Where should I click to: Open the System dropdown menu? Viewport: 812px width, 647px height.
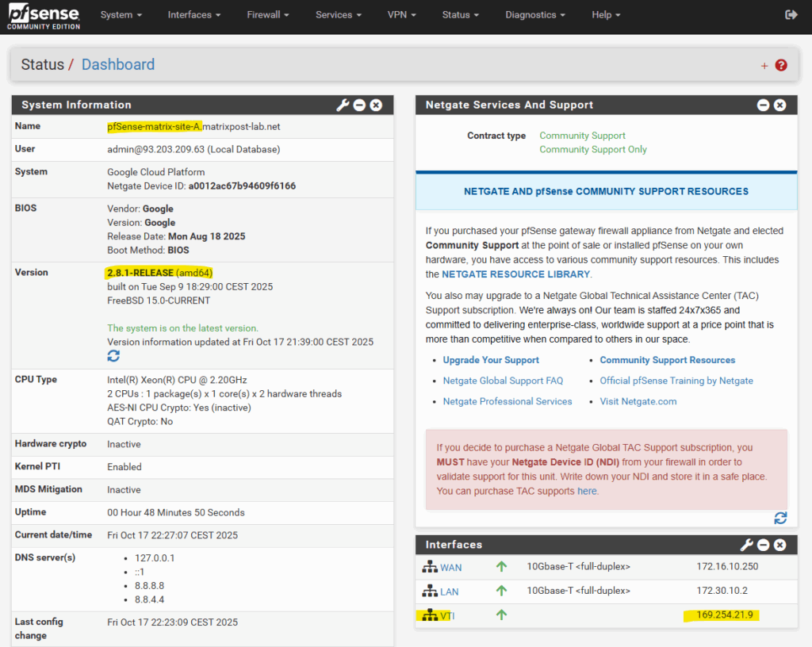pyautogui.click(x=121, y=15)
